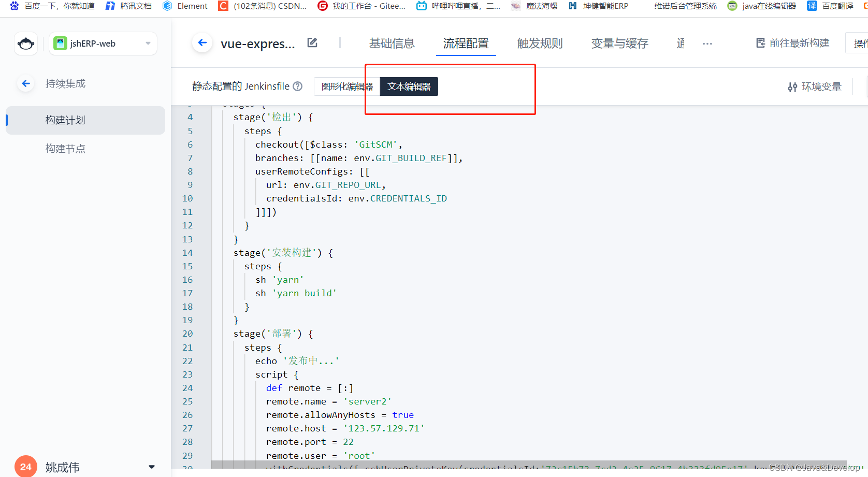Open the Tencent Docs bookmark
The height and width of the screenshot is (477, 868).
tap(129, 6)
